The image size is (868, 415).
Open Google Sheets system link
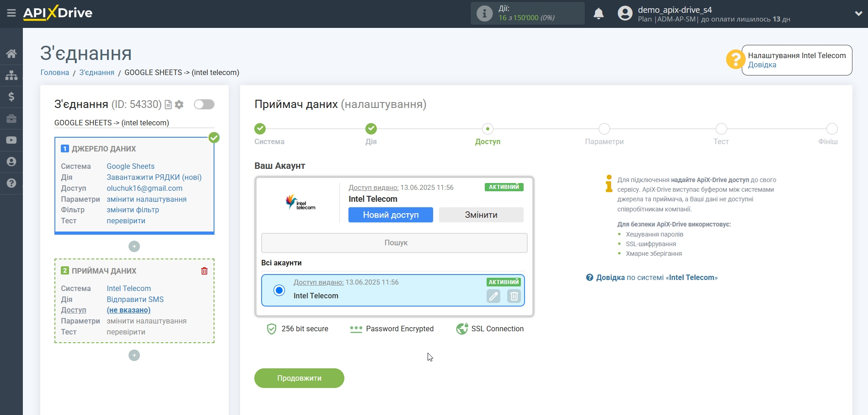point(131,166)
